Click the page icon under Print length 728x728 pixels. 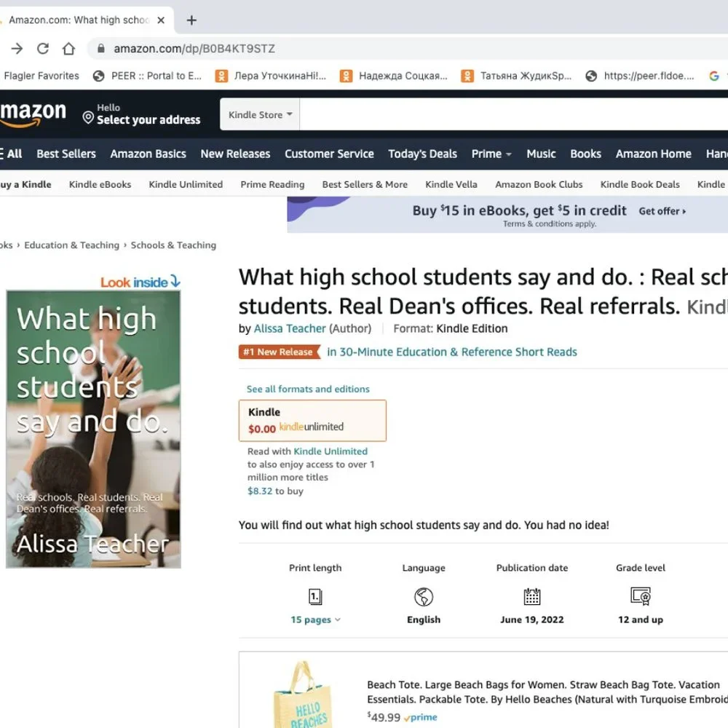point(313,596)
